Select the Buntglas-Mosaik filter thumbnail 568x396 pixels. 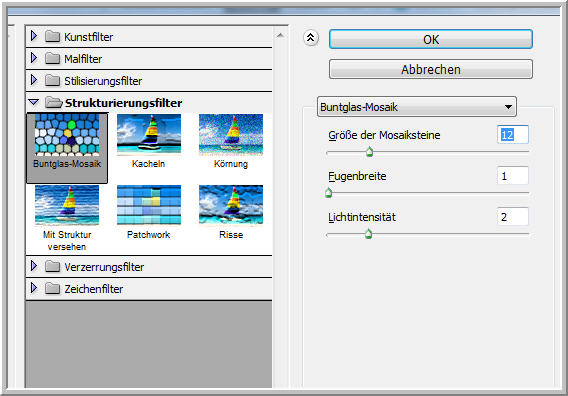click(x=67, y=135)
